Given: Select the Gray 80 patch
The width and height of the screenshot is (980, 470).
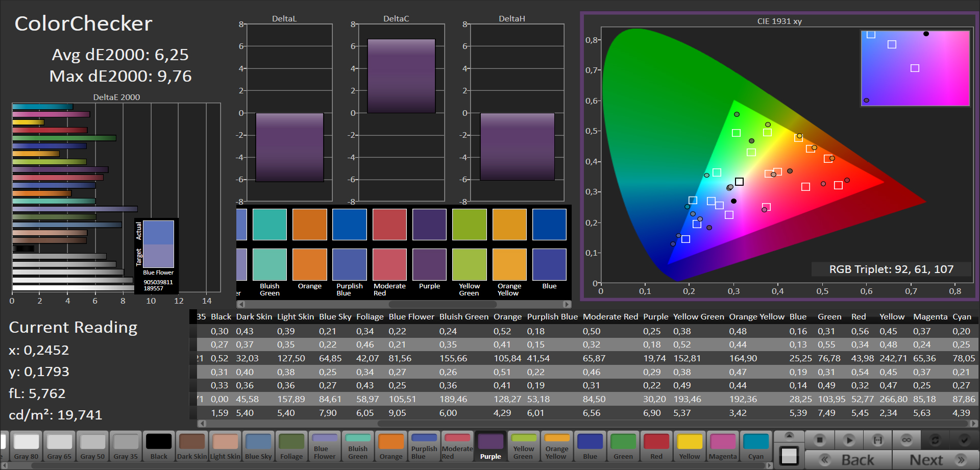Looking at the screenshot, I should 26,447.
